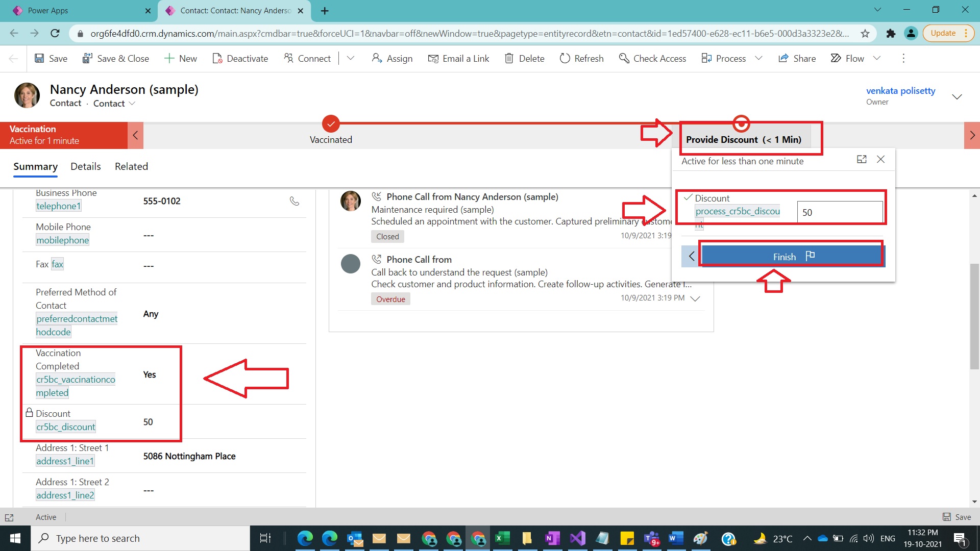Pop out the Provide Discount stage flyout

tap(862, 159)
